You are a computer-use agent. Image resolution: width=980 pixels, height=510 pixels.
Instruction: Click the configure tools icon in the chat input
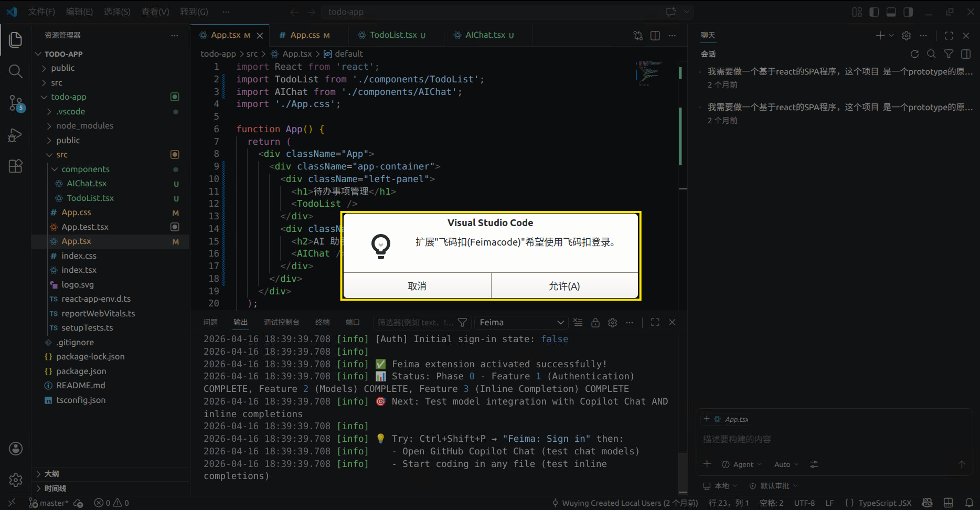[x=814, y=464]
